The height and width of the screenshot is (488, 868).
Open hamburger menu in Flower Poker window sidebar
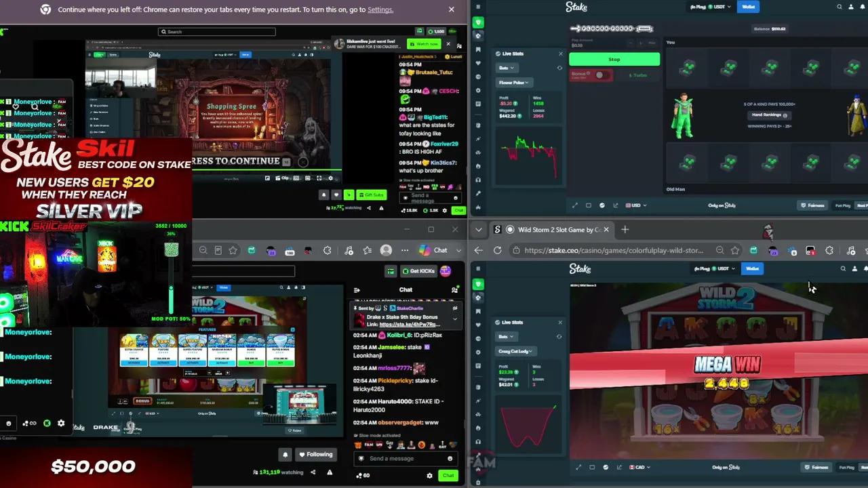(x=478, y=7)
